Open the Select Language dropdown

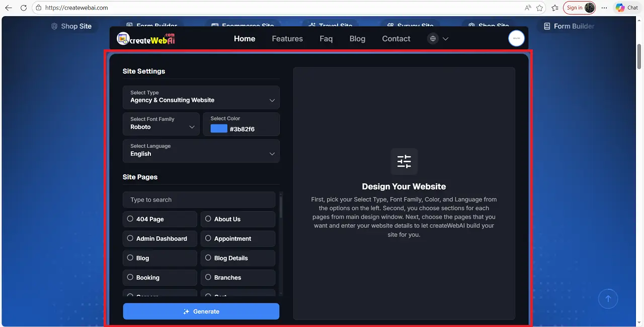[x=201, y=151]
